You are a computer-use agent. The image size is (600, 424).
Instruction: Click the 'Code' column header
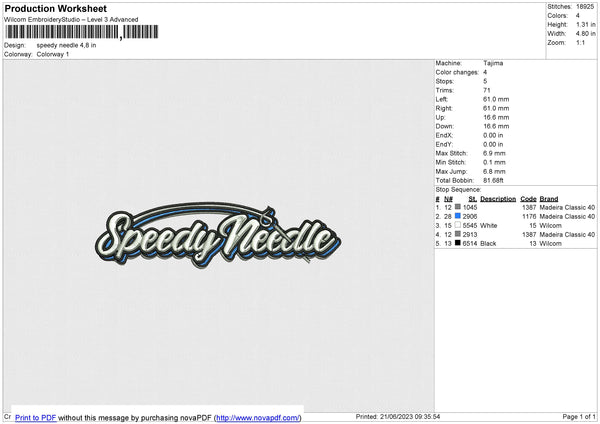[x=528, y=199]
